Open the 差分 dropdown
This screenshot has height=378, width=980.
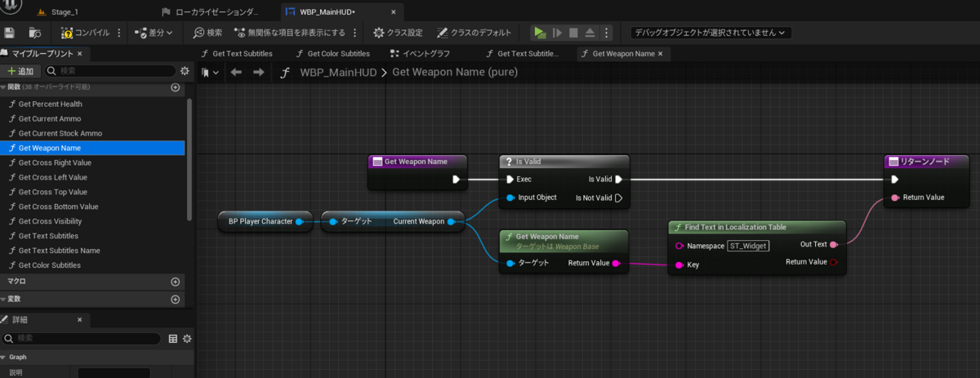click(x=158, y=33)
